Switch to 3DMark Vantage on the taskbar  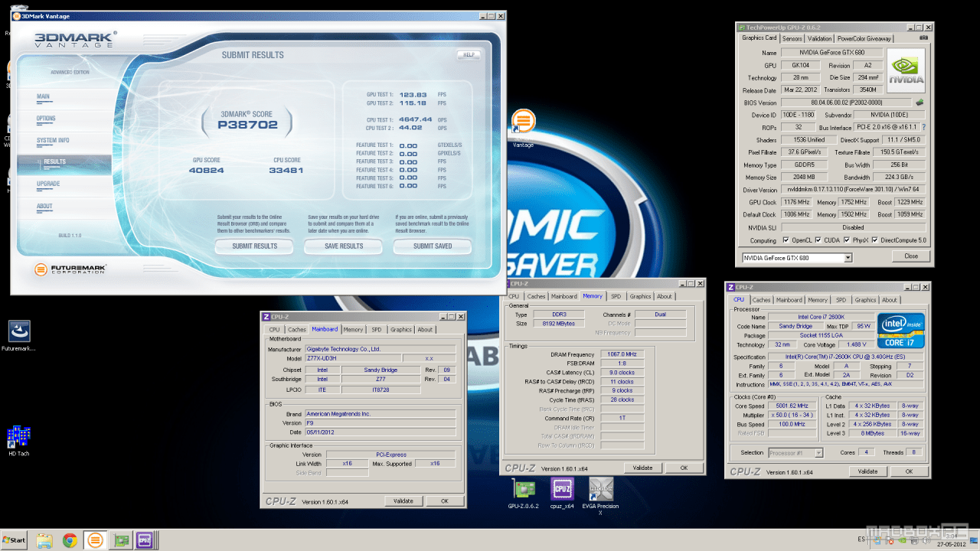96,540
